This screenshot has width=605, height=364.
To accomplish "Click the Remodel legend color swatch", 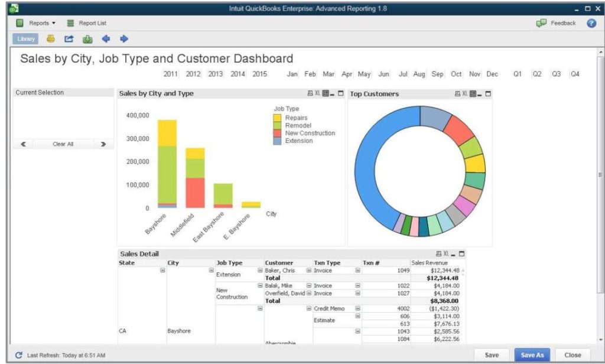I will coord(277,126).
